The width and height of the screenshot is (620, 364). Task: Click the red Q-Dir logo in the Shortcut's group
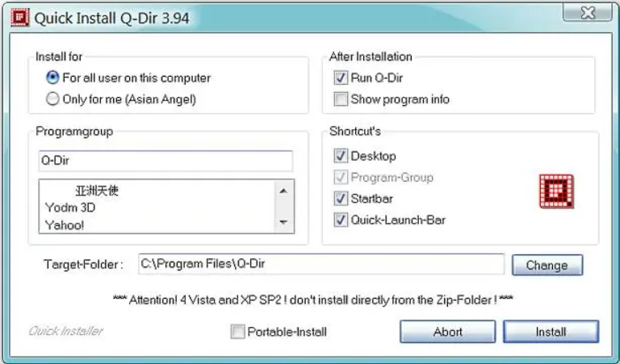click(556, 191)
